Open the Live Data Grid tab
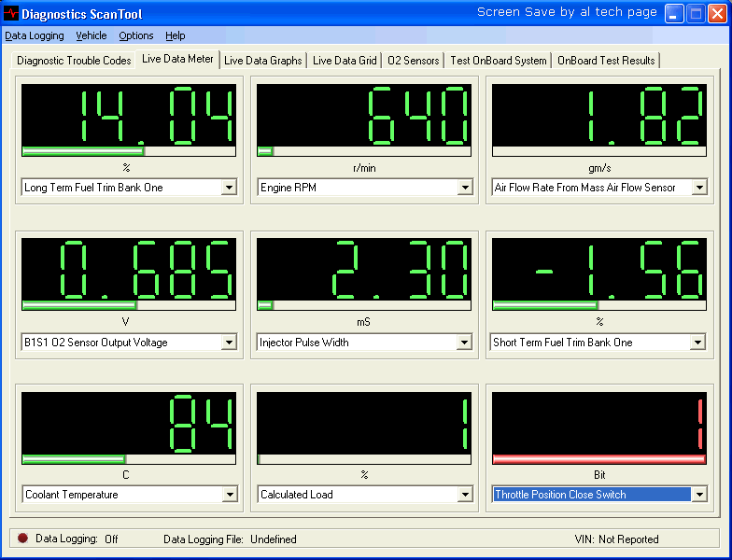Viewport: 732px width, 560px height. [x=345, y=61]
